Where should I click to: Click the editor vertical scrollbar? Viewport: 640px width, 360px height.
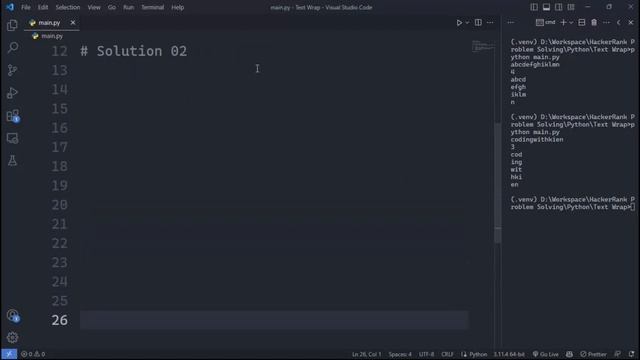click(x=498, y=182)
